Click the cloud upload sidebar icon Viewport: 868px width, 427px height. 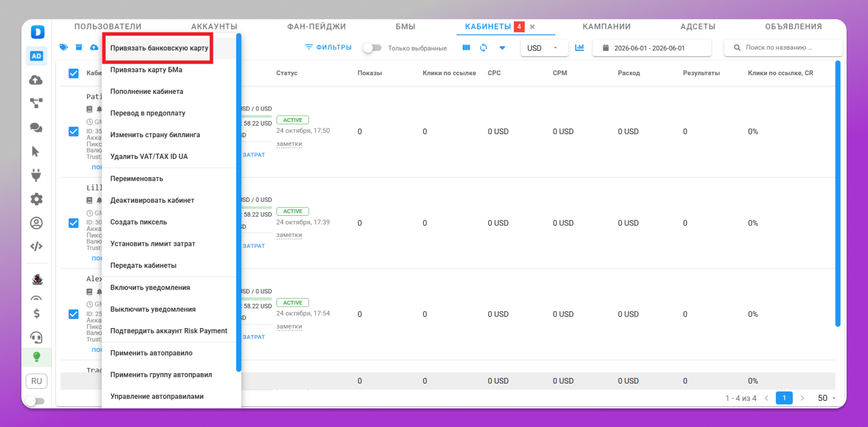tap(36, 80)
